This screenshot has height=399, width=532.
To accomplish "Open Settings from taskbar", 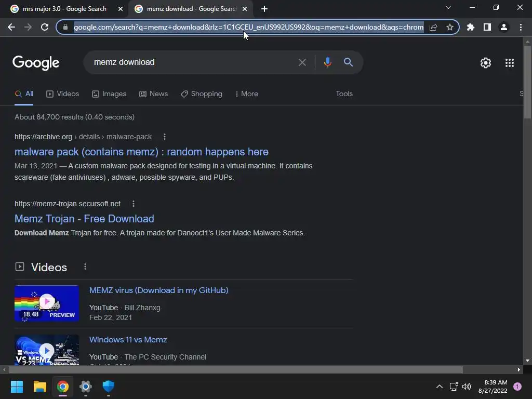I will point(86,387).
